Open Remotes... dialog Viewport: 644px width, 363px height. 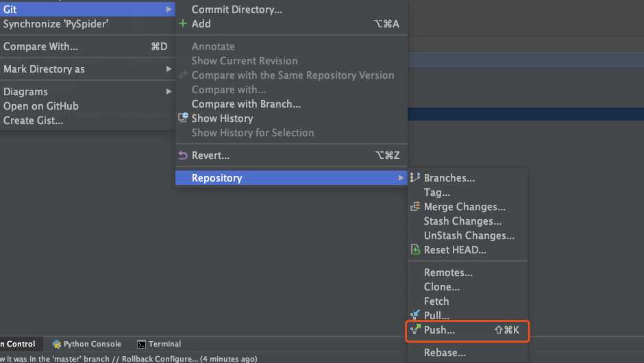coord(448,273)
